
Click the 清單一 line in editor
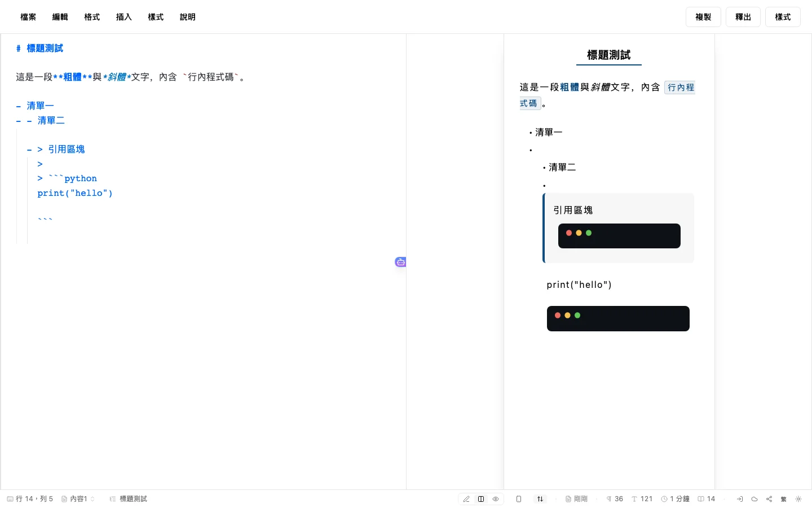(x=35, y=106)
